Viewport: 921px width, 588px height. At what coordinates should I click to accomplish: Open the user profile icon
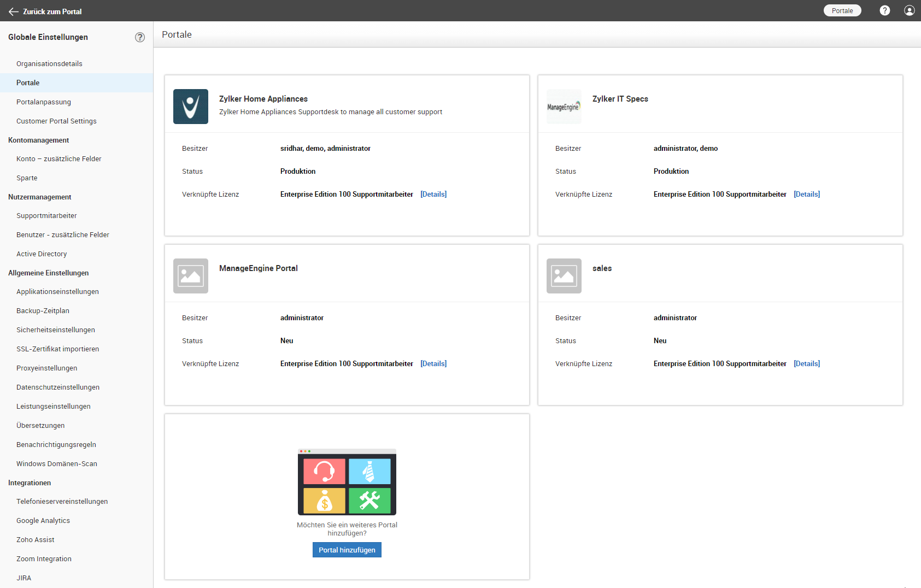[x=910, y=10]
